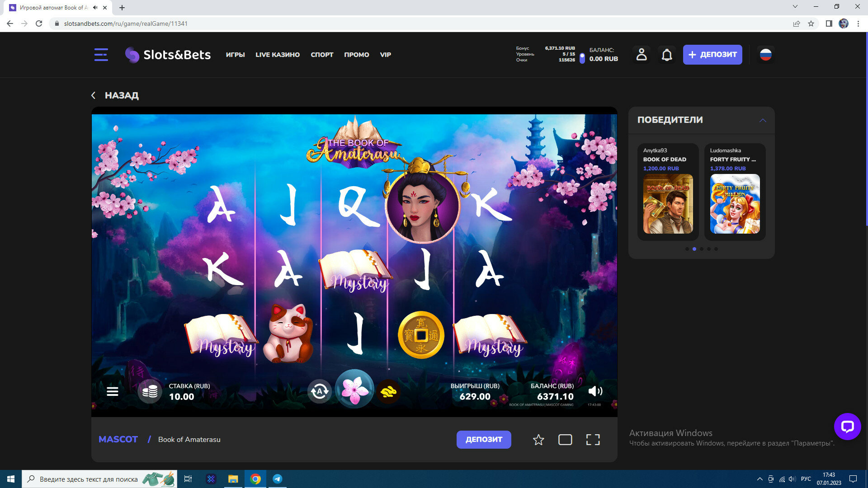Viewport: 868px width, 488px height.
Task: Collapse the Победители panel
Action: pyautogui.click(x=763, y=120)
